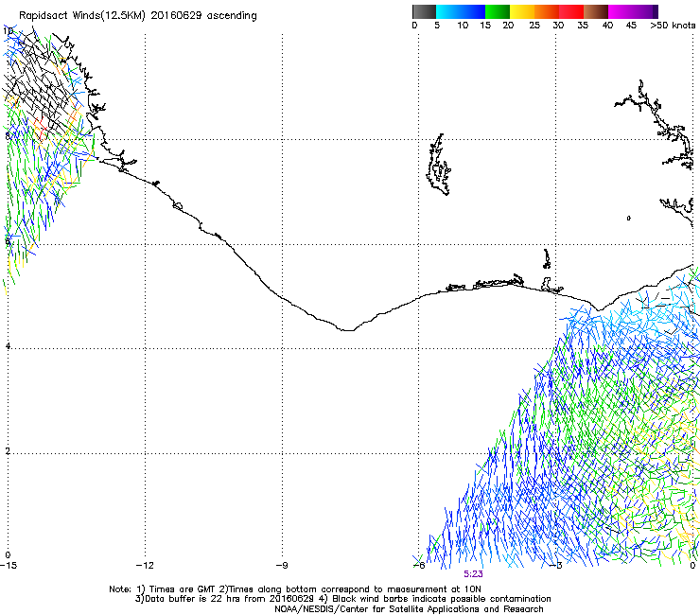Screen dimensions: 700x615
Task: Pick the red 30-35 knots color segment
Action: click(571, 11)
